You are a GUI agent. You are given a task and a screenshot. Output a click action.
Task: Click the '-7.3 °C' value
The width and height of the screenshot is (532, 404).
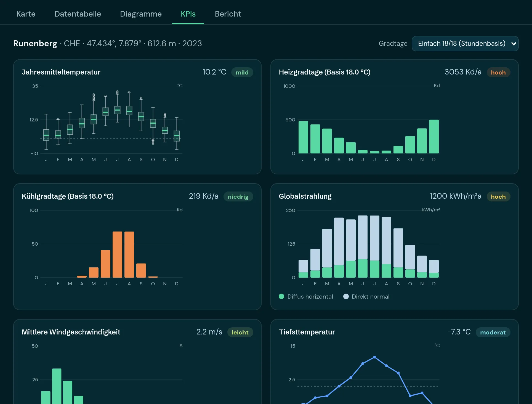coord(459,332)
